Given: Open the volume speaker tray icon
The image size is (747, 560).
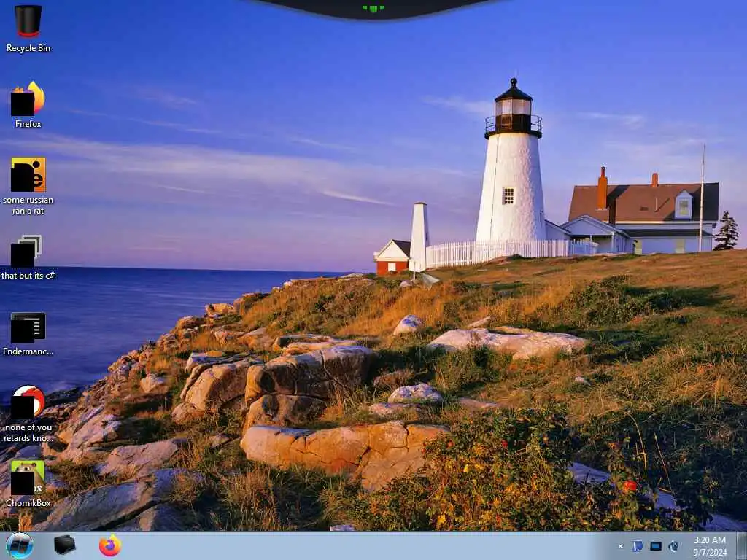Looking at the screenshot, I should (673, 546).
